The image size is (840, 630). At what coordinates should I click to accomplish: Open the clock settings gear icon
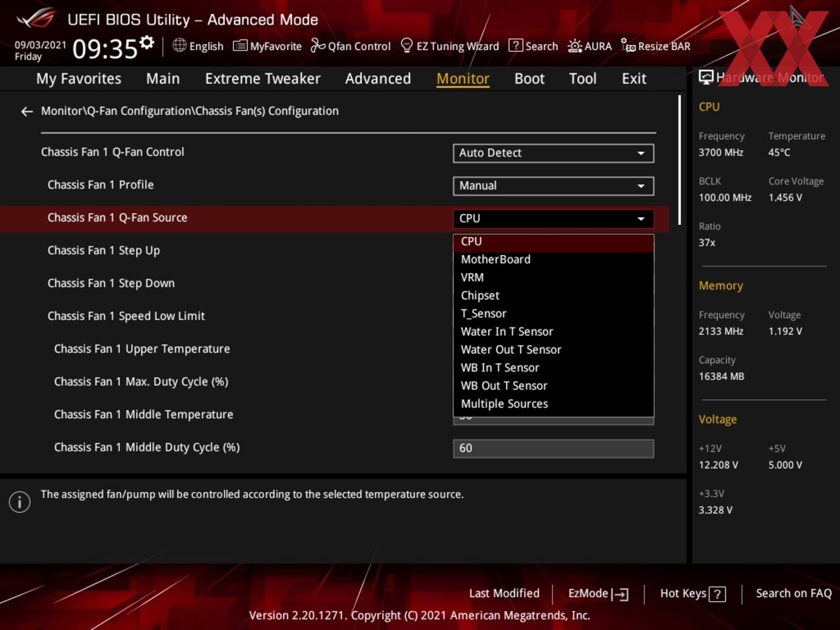pyautogui.click(x=146, y=42)
